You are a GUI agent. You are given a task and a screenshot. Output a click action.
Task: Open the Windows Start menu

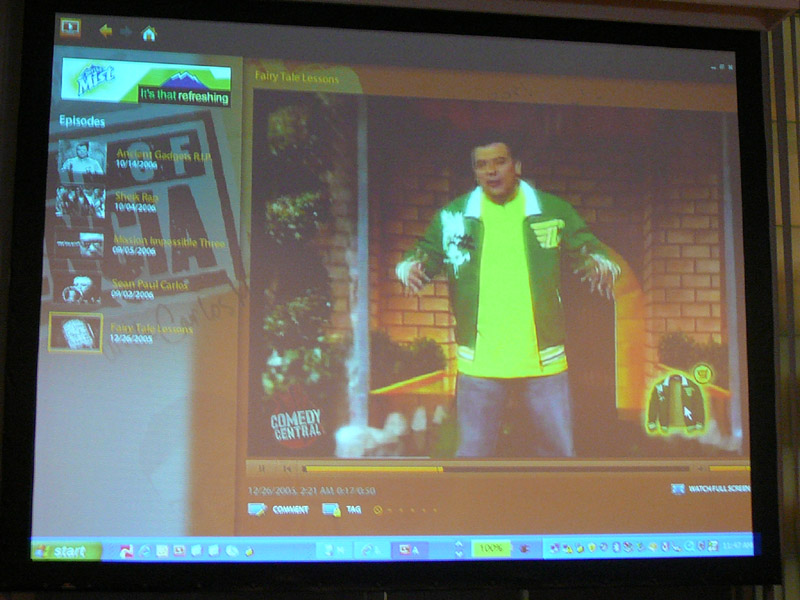[x=66, y=551]
